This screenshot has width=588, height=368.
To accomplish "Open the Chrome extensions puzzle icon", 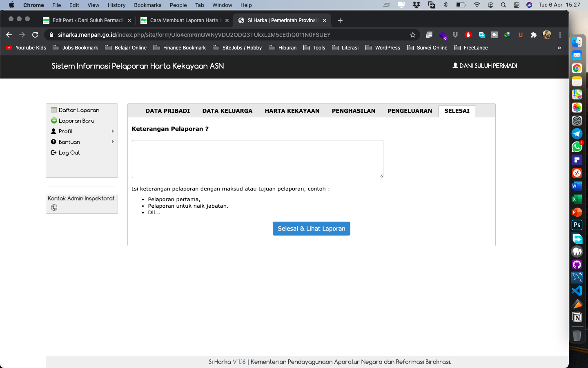I will pos(533,35).
